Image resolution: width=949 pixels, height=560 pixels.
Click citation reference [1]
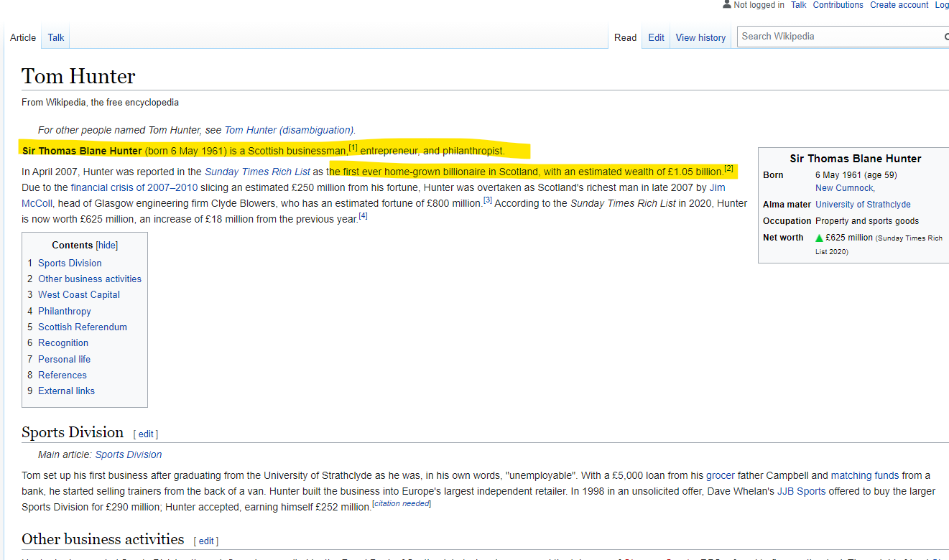[353, 148]
